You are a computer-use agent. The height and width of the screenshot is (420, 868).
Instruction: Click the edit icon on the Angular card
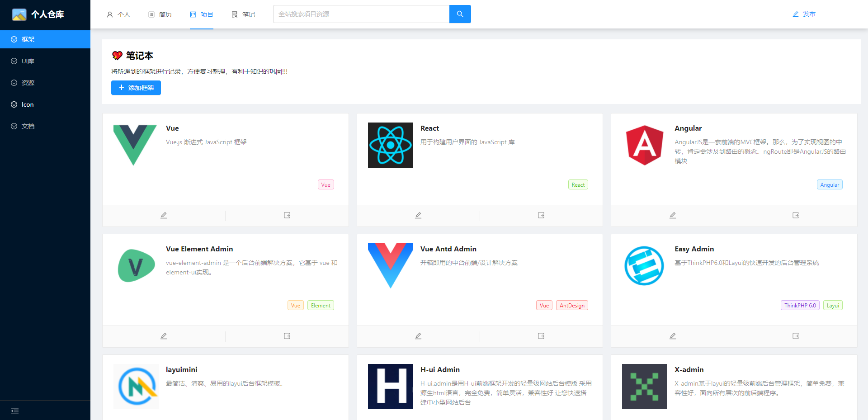click(x=672, y=215)
